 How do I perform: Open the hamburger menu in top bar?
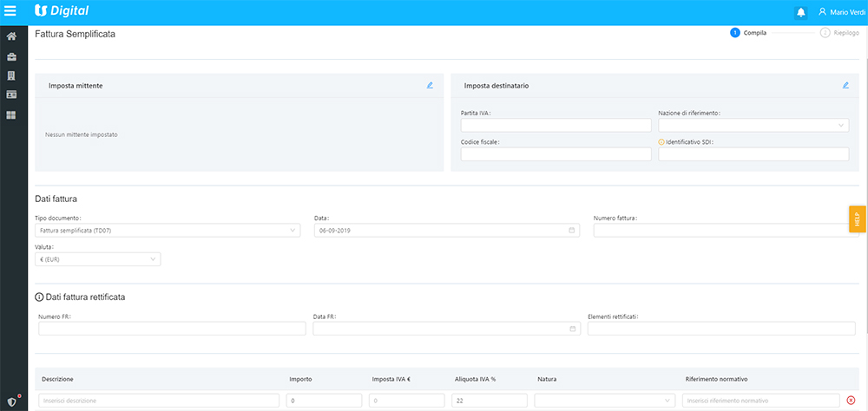[x=11, y=11]
